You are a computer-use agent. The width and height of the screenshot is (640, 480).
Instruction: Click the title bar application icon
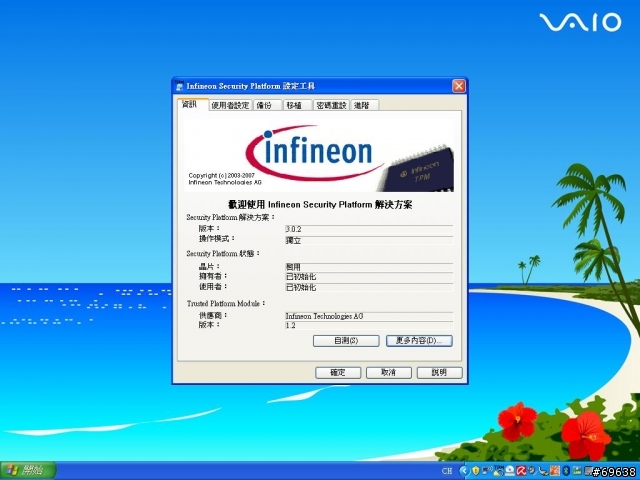tap(180, 86)
